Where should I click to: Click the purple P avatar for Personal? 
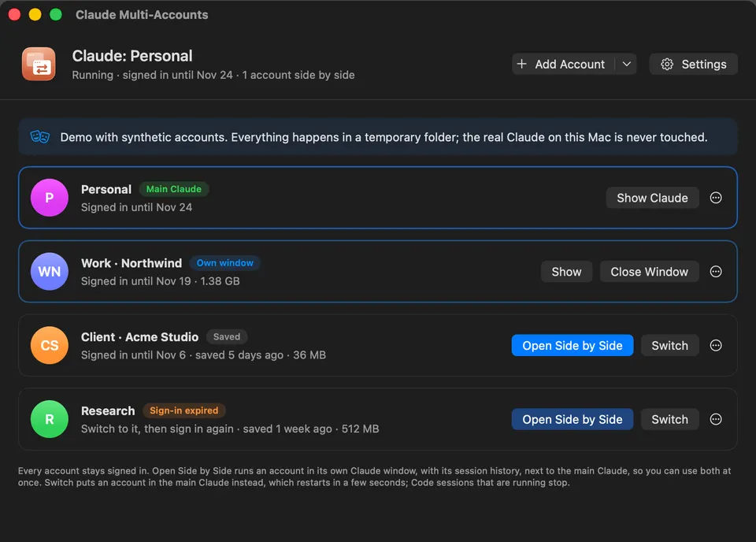(49, 198)
